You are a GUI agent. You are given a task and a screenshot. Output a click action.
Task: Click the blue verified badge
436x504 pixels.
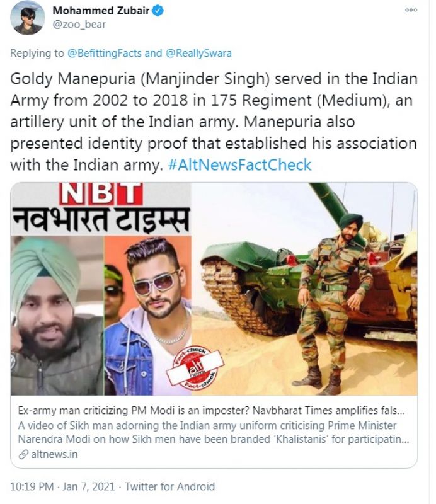158,11
